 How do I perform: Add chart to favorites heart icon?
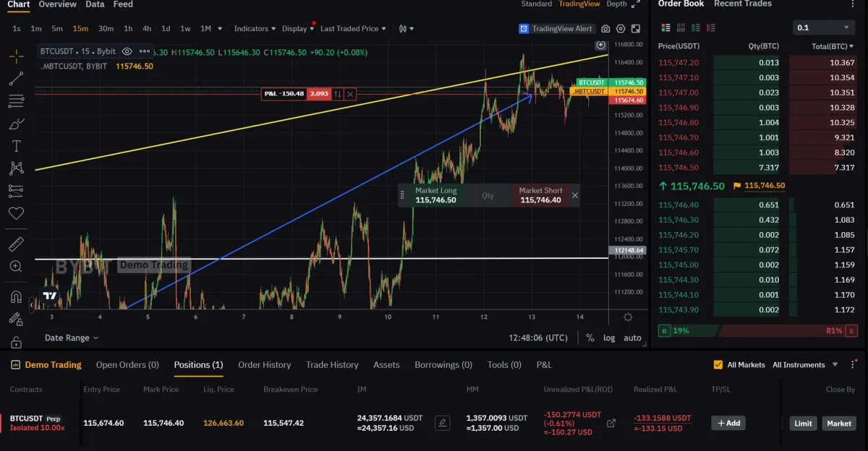16,213
